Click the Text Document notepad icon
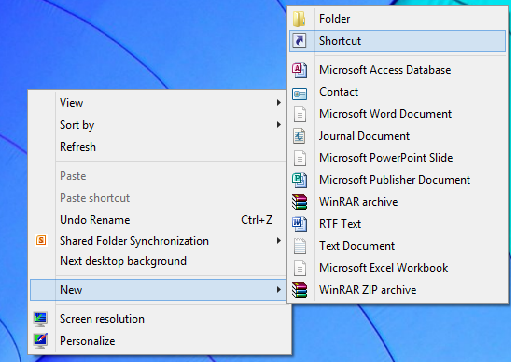Screen dimensions: 511x362 pos(300,246)
